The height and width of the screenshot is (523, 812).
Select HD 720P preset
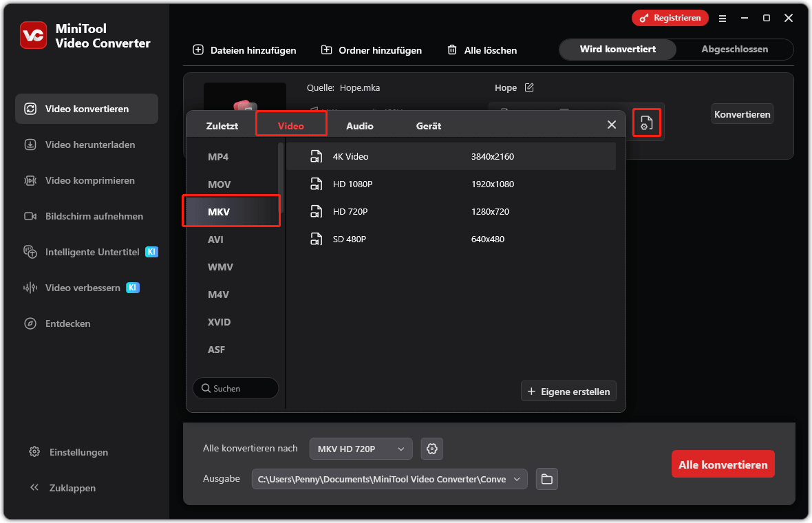tap(451, 211)
